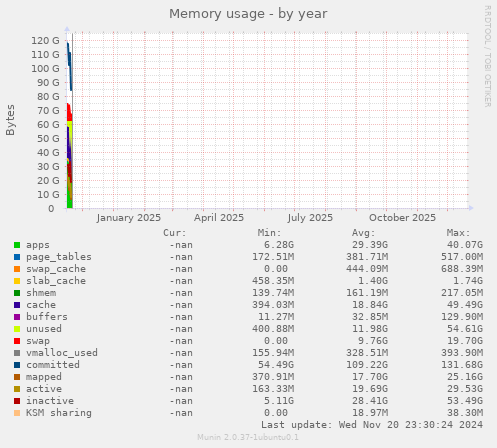Click the January 2025 axis label

[x=129, y=218]
